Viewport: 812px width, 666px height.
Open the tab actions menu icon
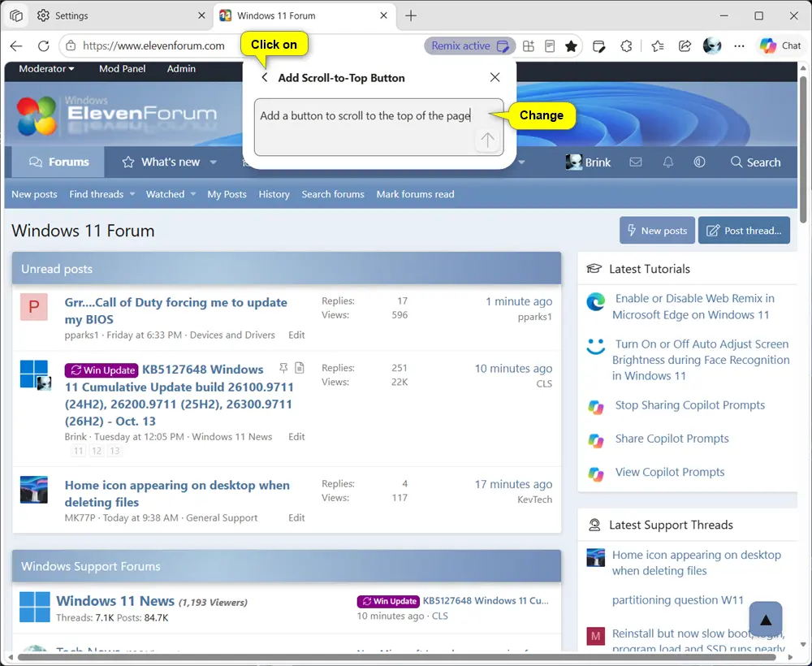16,15
